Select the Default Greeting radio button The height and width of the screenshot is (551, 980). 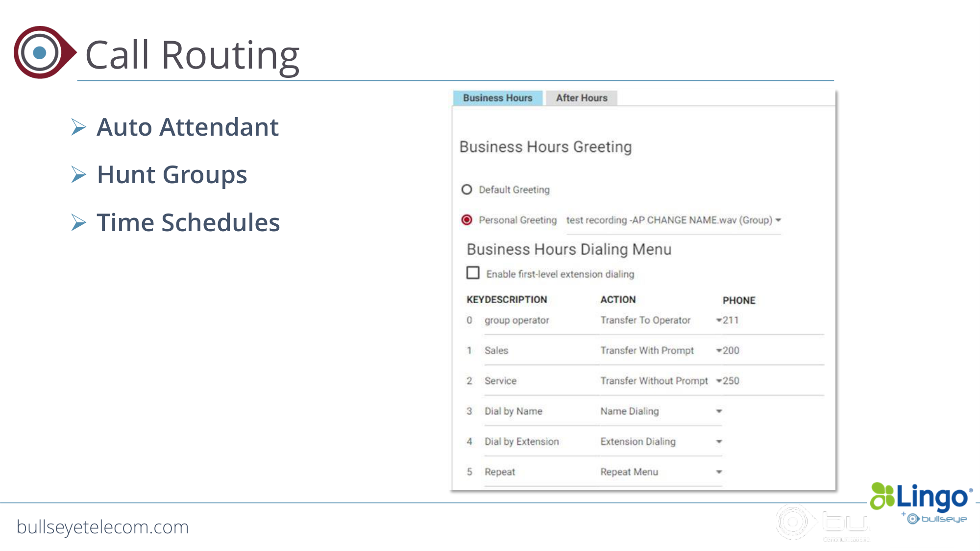pos(466,190)
